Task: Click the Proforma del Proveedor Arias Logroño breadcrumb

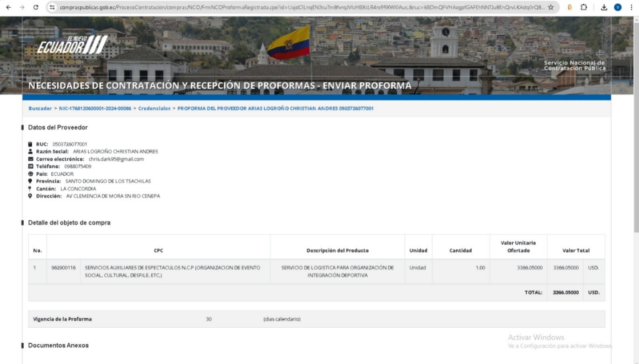Action: (275, 109)
